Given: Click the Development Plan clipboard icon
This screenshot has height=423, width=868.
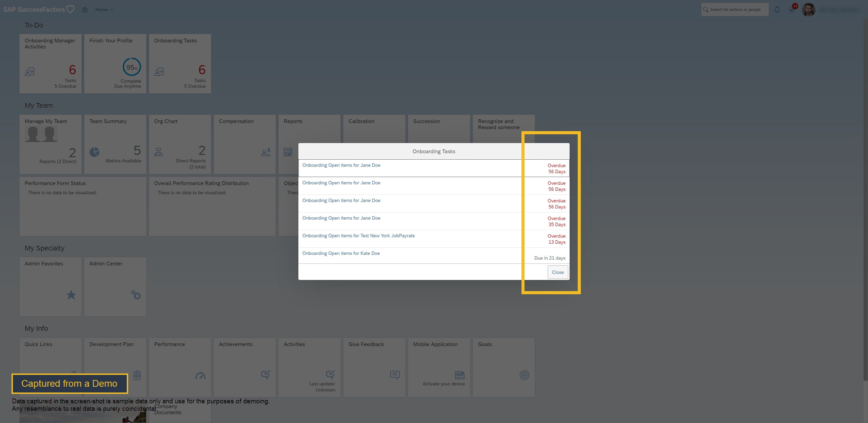Looking at the screenshot, I should tap(137, 375).
